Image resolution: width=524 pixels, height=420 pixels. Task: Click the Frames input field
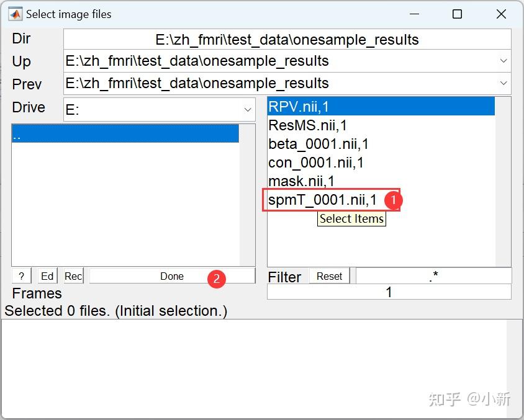[x=389, y=292]
